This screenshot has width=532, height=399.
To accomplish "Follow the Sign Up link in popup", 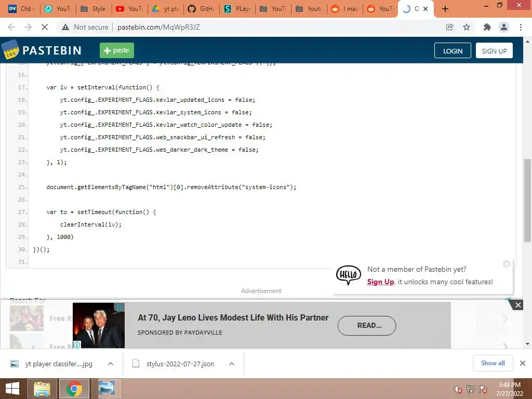I will [x=380, y=282].
